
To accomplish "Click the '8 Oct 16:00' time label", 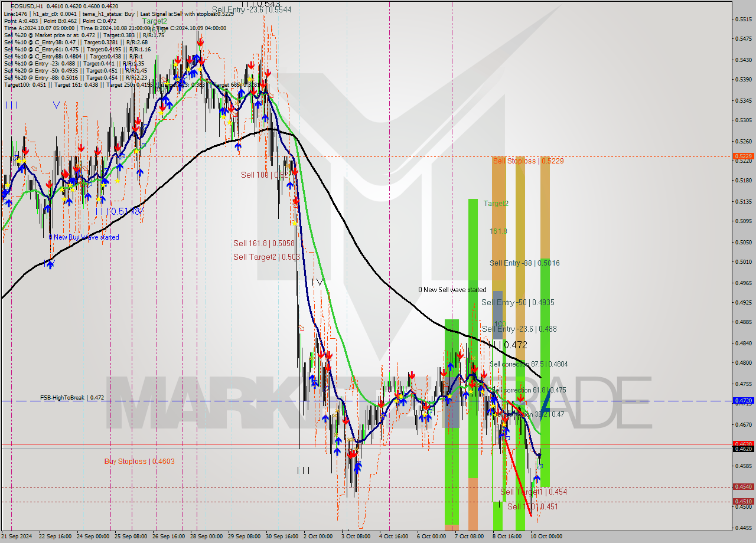I will point(507,537).
